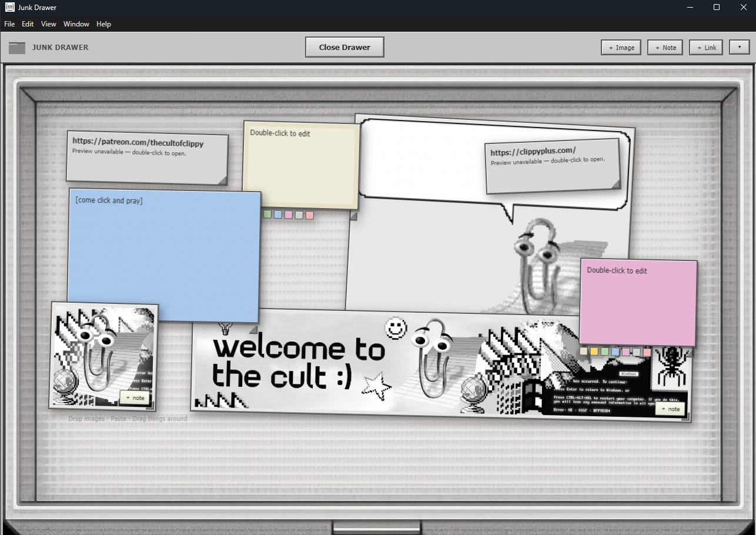This screenshot has width=756, height=535.
Task: Open the Help menu
Action: click(103, 24)
